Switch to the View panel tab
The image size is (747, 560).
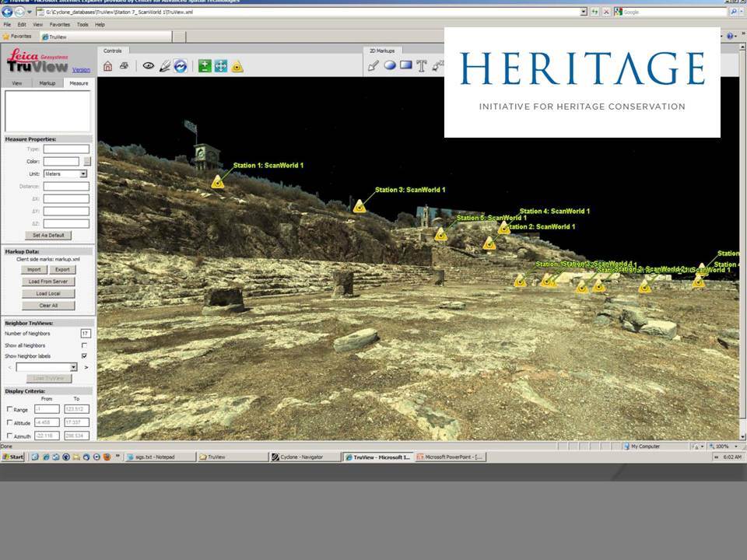(16, 83)
